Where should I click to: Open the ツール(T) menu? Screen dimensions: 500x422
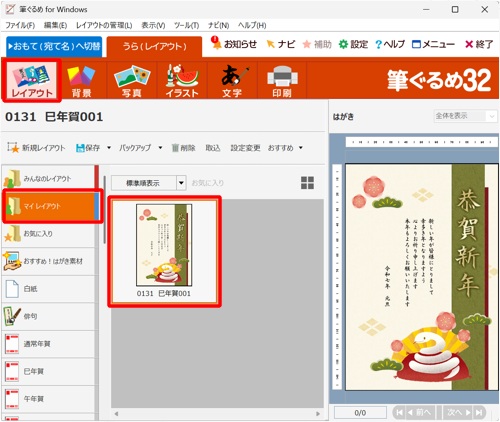click(186, 25)
